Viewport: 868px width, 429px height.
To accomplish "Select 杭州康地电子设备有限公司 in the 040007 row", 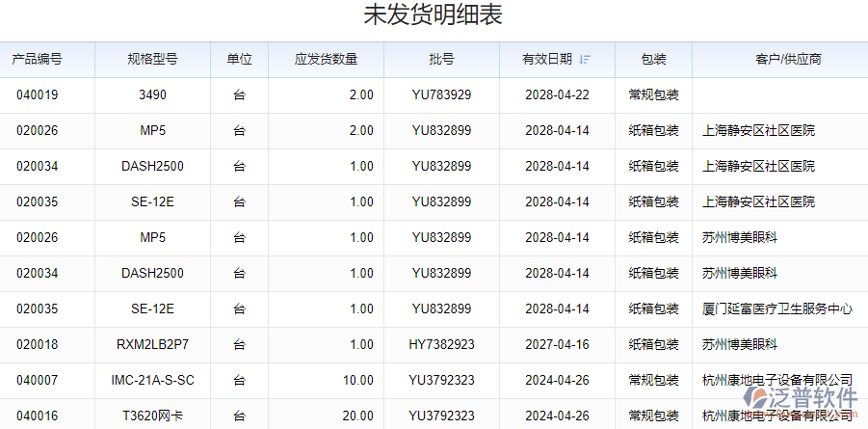I will [777, 380].
